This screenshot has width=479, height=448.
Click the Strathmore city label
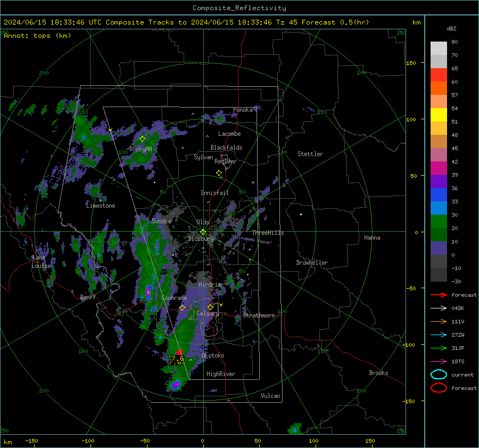259,315
